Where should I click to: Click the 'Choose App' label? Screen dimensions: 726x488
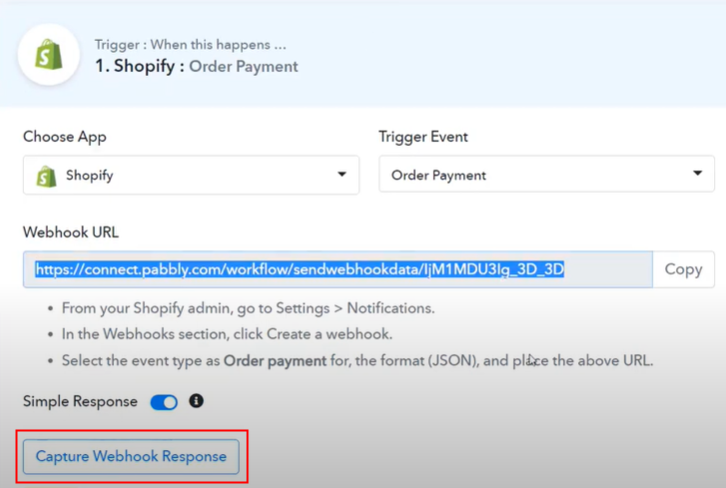click(x=65, y=137)
